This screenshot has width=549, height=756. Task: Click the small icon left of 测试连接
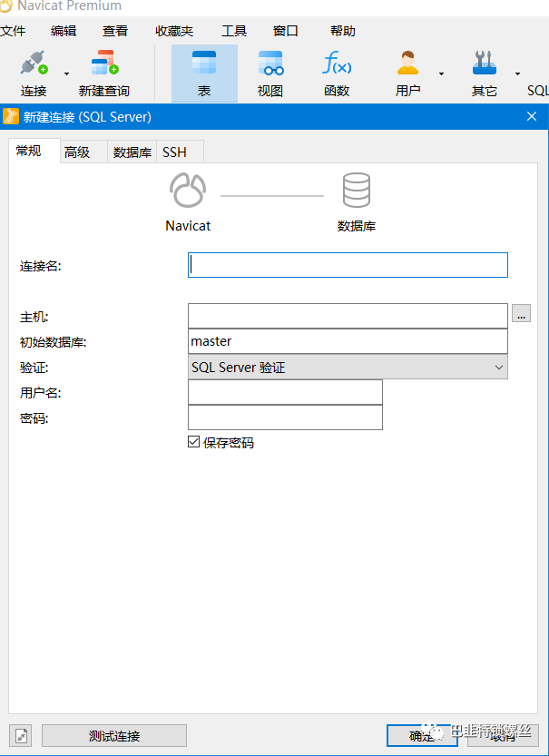[21, 736]
